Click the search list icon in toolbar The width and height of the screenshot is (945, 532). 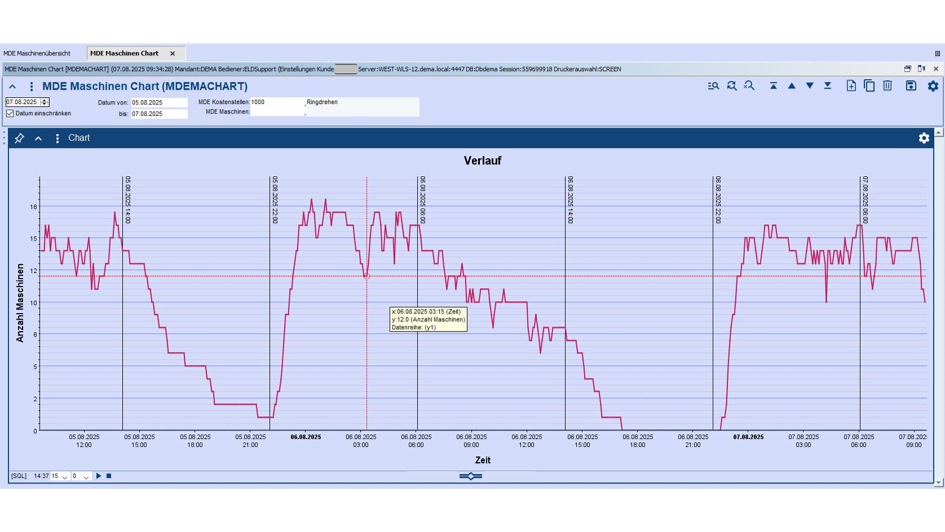[x=713, y=86]
